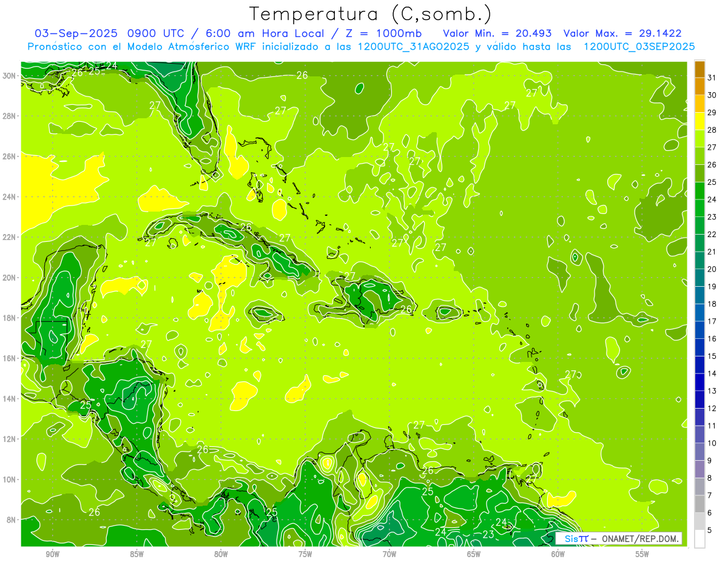Click the "28N" latitude axis label
This screenshot has height=562, width=728.
click(10, 116)
